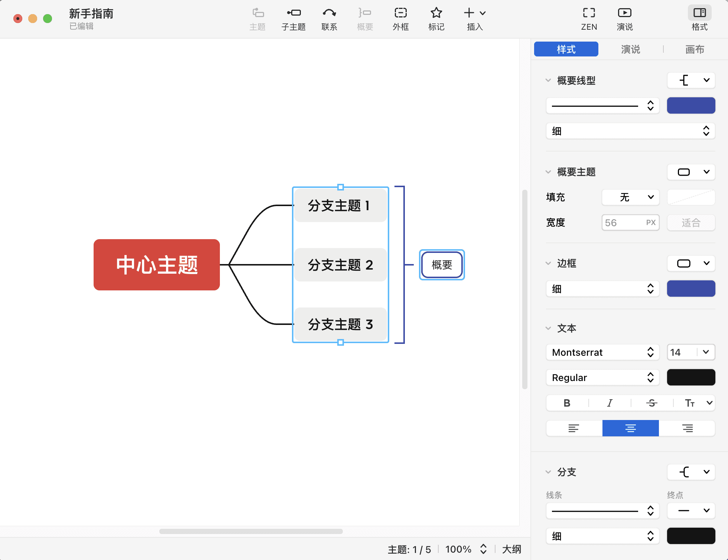Enable bold text formatting
Image resolution: width=728 pixels, height=560 pixels.
click(566, 403)
